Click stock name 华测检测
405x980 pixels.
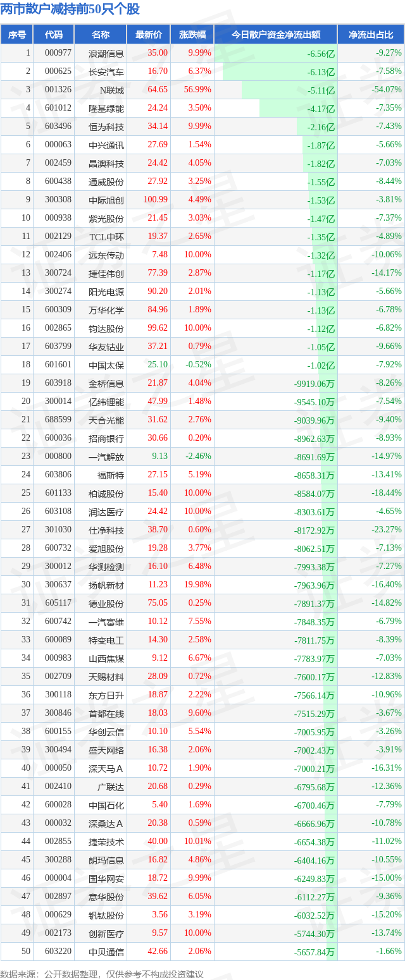(106, 567)
